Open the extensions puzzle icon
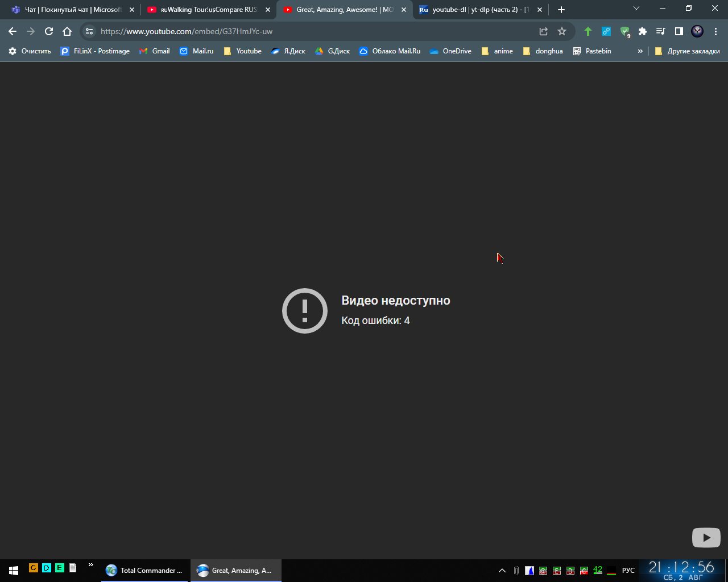728x582 pixels. pos(643,32)
